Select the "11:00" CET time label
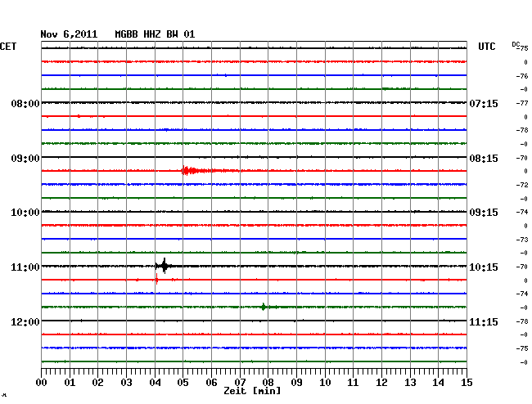 (x=25, y=267)
